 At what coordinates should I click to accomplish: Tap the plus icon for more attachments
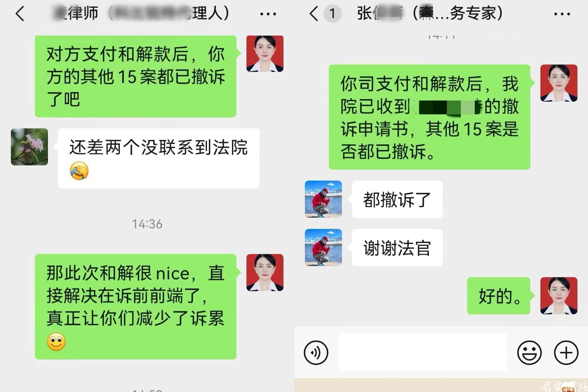click(566, 353)
